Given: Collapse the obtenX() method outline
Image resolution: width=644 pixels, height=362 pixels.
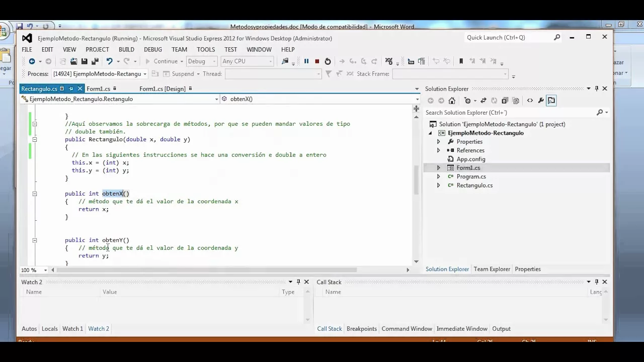Looking at the screenshot, I should [35, 194].
